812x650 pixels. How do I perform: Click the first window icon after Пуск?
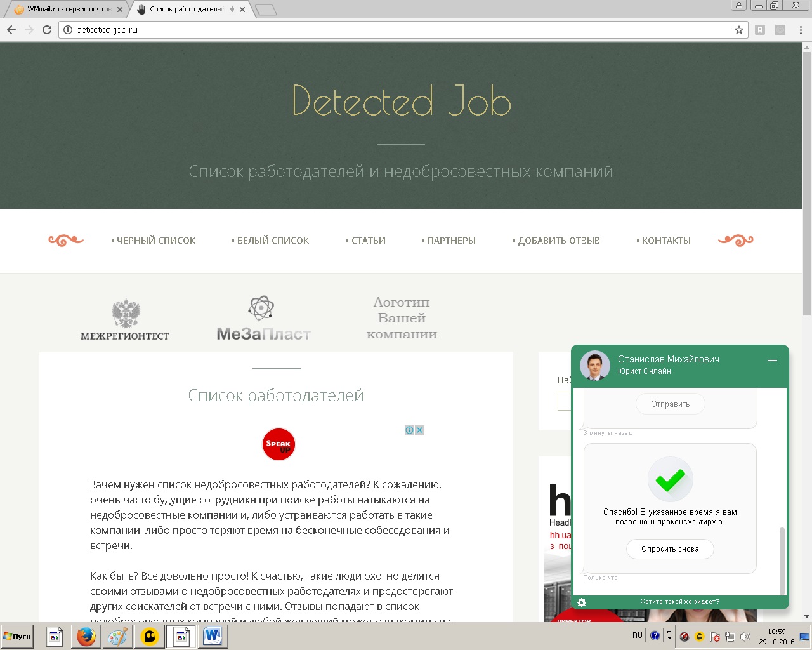(x=55, y=636)
